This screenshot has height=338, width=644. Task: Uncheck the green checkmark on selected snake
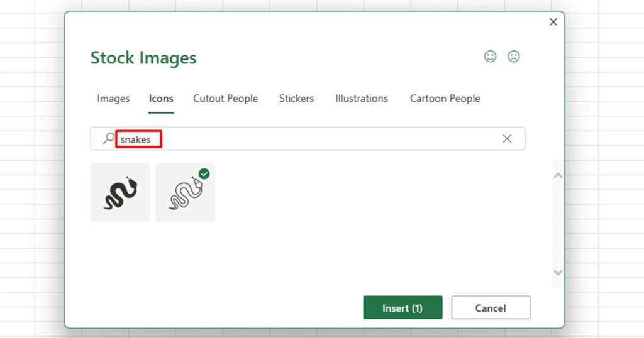click(204, 173)
